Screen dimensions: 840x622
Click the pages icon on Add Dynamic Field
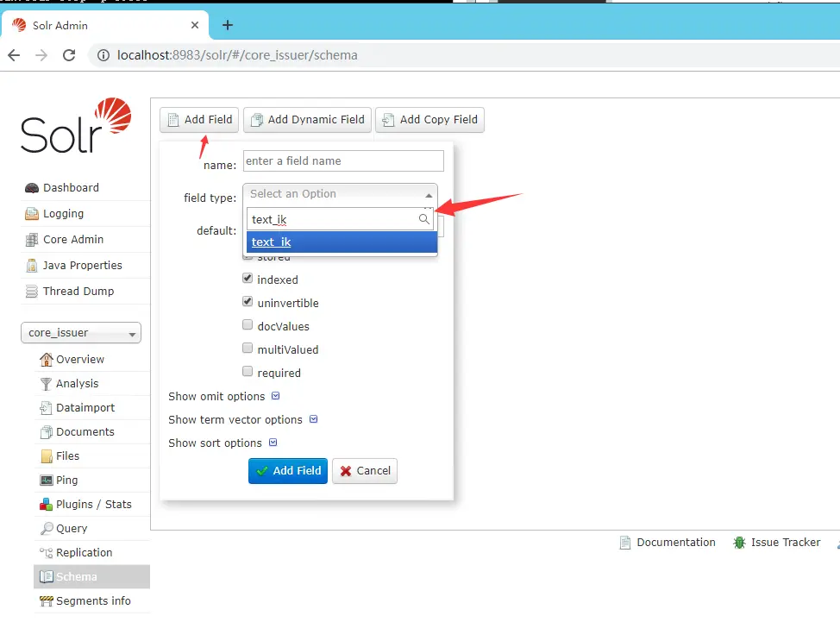[x=257, y=120]
